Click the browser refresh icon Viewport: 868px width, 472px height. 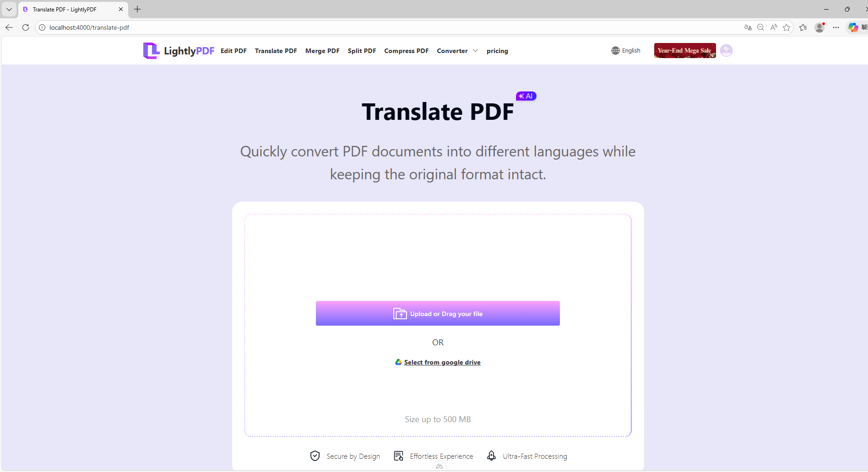point(26,27)
